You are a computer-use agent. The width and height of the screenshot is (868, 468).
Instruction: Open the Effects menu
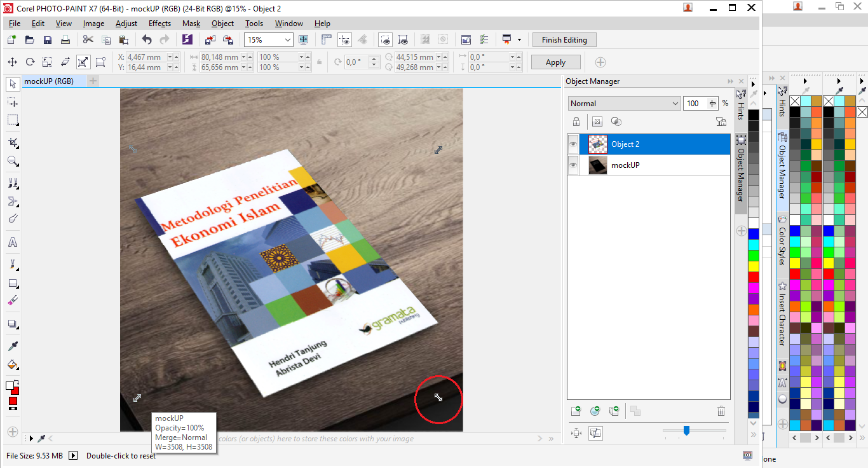tap(159, 24)
